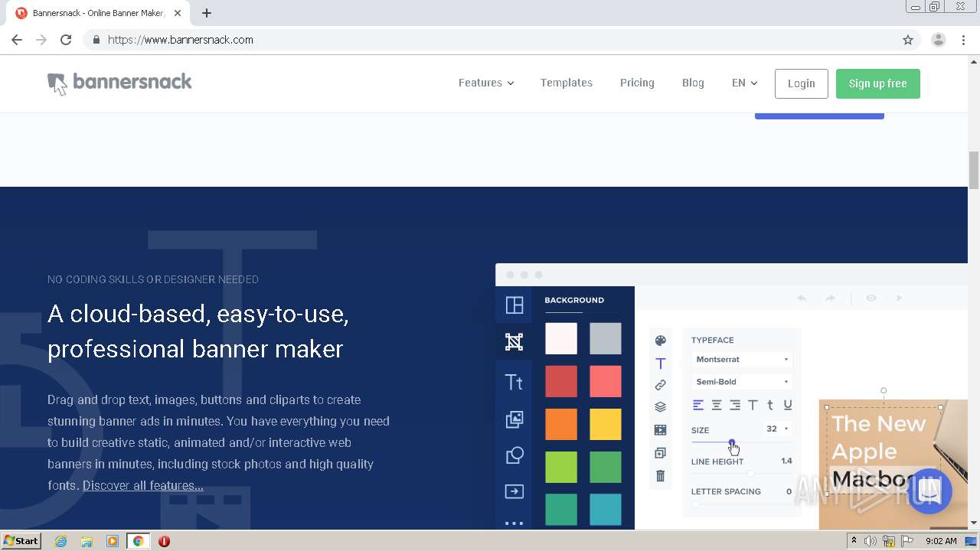980x551 pixels.
Task: Click the animation film icon in properties
Action: click(661, 430)
